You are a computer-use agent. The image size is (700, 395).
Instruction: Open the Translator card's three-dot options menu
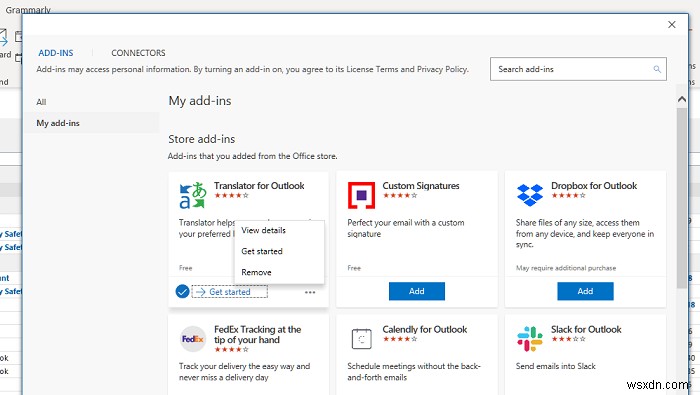coord(310,292)
